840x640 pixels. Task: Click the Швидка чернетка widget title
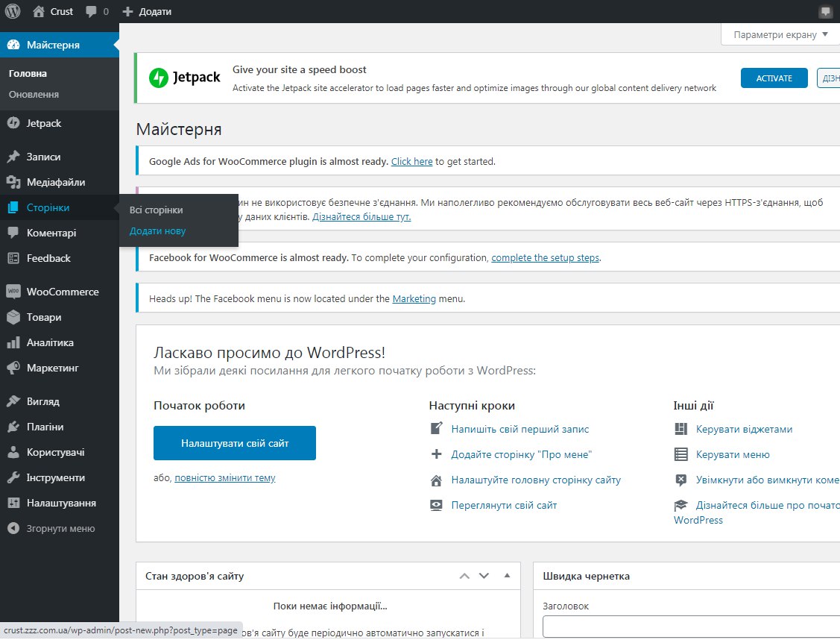(586, 576)
